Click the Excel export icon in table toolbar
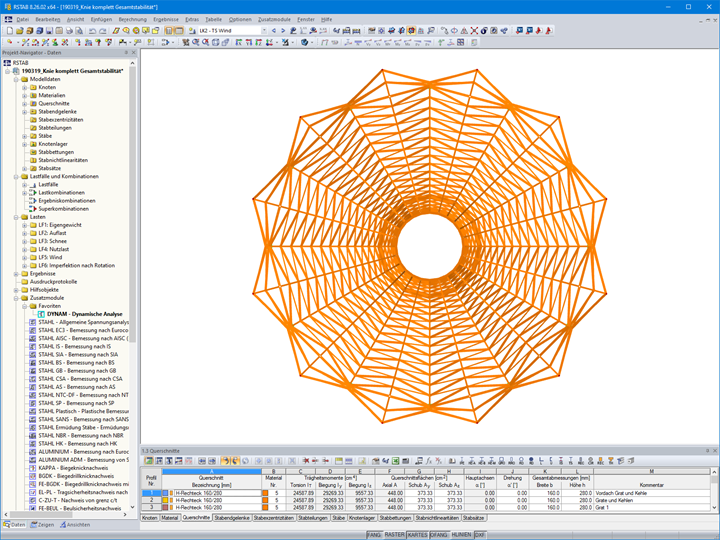Image resolution: width=720 pixels, height=540 pixels. [x=395, y=461]
